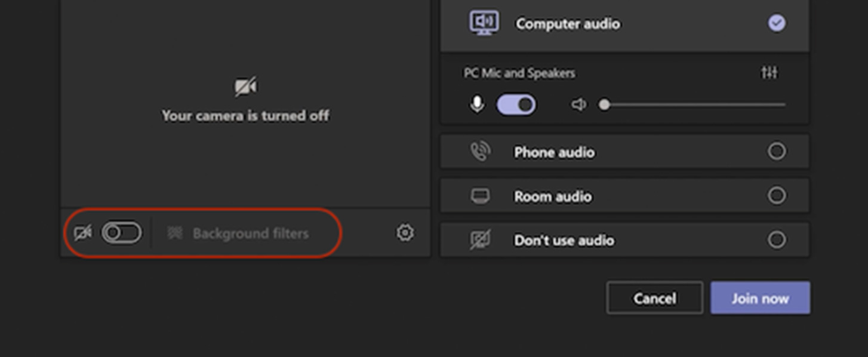Click the Phone audio handset icon
Image resolution: width=868 pixels, height=357 pixels.
(x=481, y=152)
